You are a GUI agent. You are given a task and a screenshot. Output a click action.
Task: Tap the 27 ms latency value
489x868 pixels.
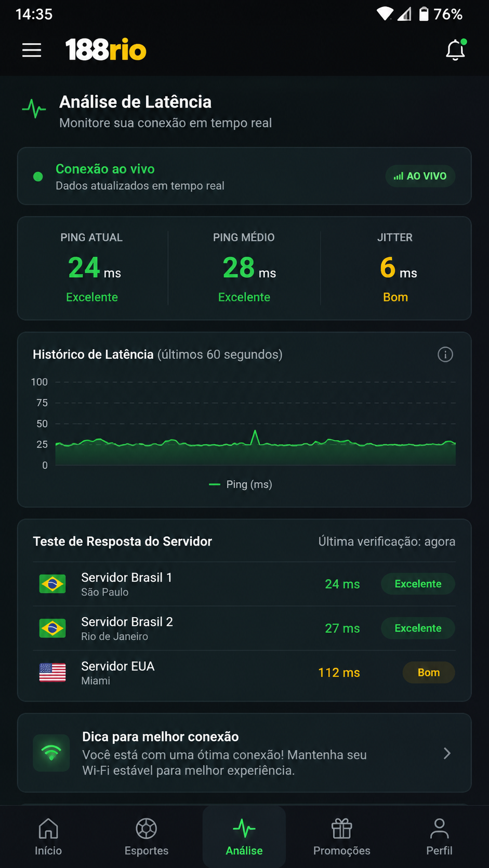342,628
